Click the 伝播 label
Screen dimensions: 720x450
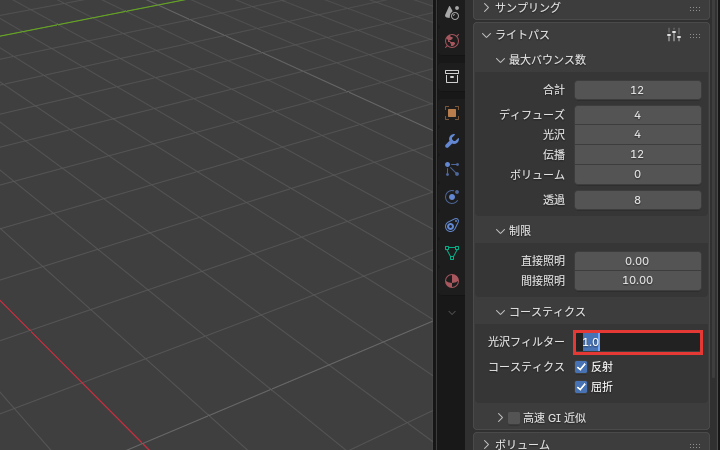click(x=554, y=155)
